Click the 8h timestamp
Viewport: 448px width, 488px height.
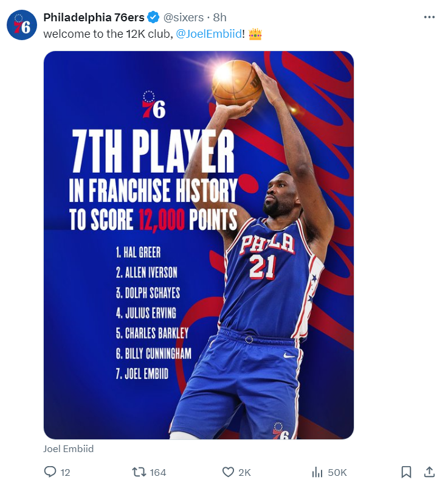point(220,18)
